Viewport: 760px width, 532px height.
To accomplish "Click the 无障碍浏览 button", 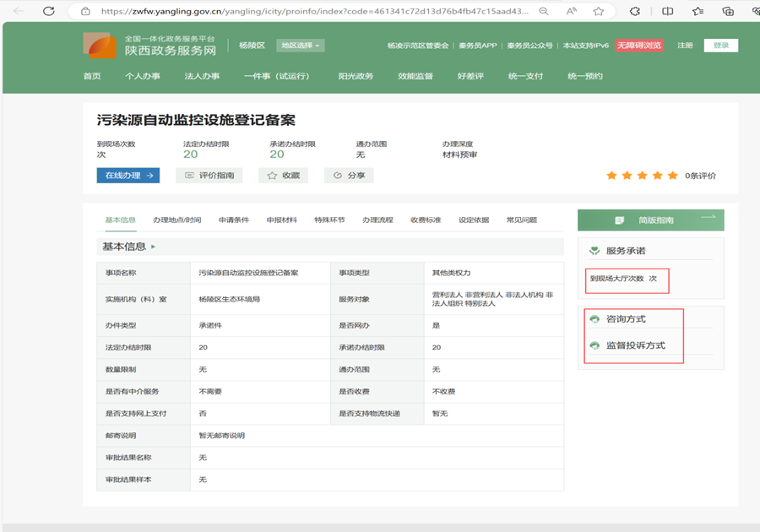I will tap(639, 46).
